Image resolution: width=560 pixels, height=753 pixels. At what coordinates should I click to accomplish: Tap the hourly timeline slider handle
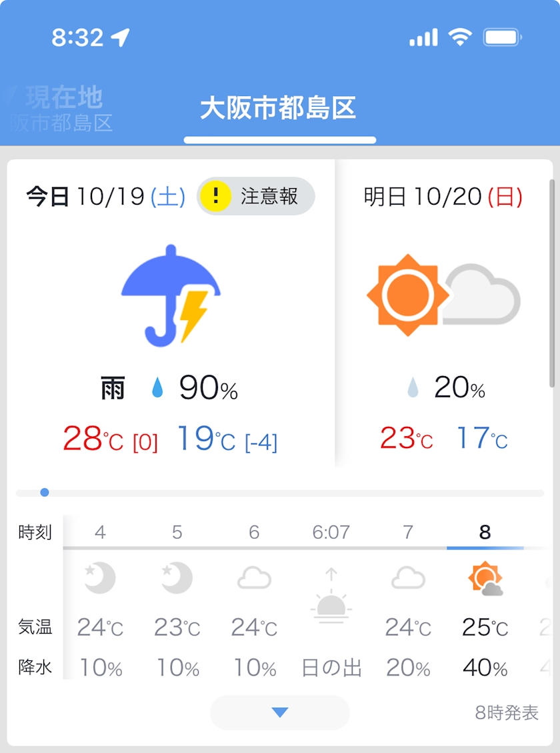(45, 493)
